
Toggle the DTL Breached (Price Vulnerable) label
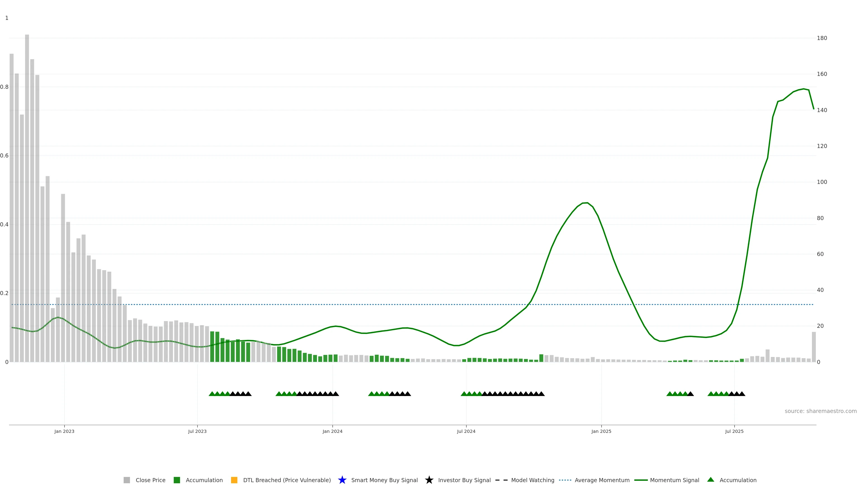pyautogui.click(x=287, y=480)
